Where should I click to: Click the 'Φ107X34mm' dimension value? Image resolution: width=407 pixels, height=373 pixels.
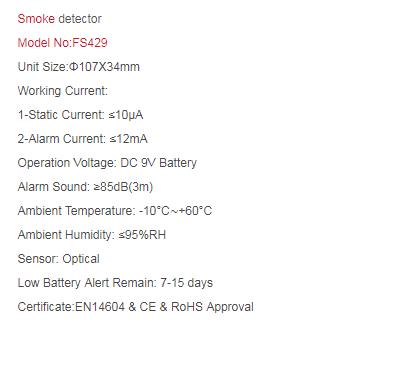click(104, 67)
